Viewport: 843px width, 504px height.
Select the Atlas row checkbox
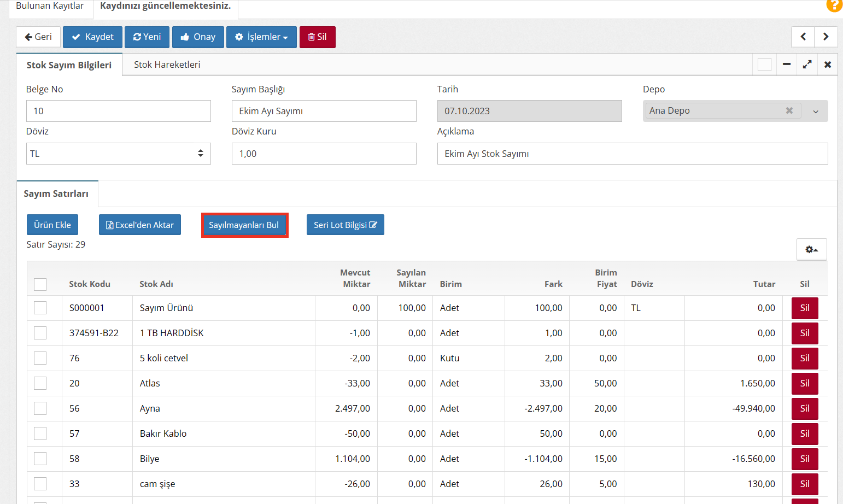[40, 383]
